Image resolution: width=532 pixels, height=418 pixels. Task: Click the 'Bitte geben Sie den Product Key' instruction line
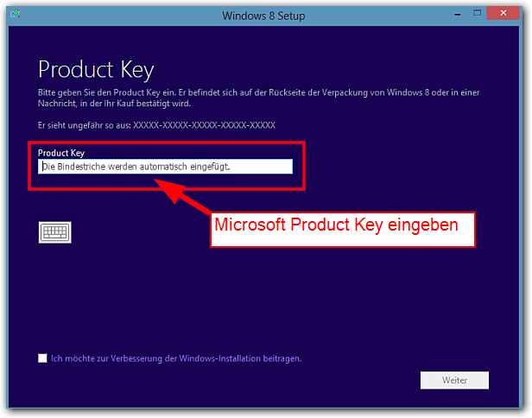click(x=258, y=92)
